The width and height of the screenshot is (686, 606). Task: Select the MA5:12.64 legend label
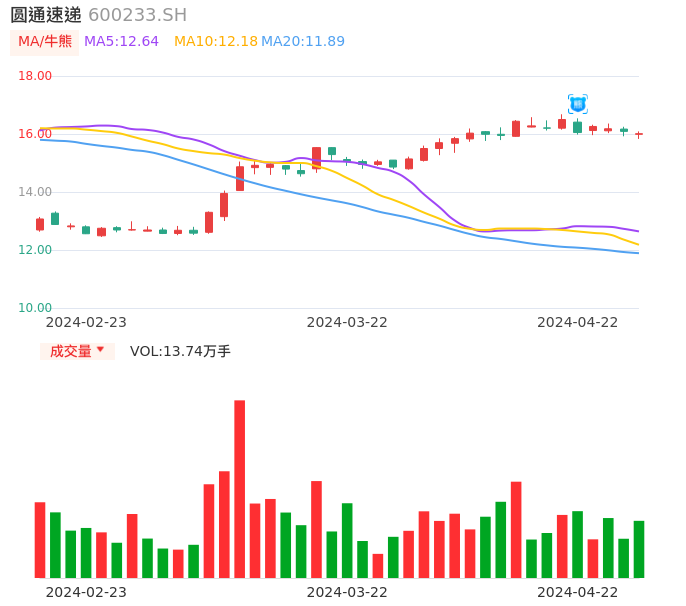click(x=121, y=42)
